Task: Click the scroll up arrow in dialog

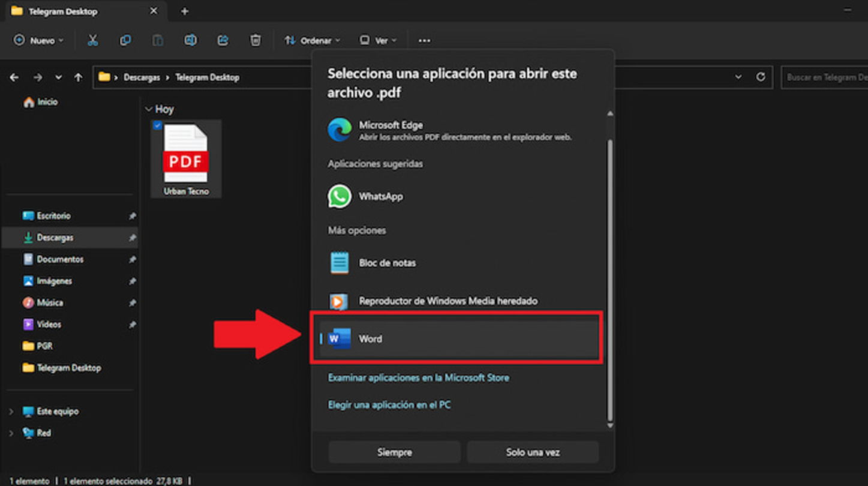Action: coord(610,113)
